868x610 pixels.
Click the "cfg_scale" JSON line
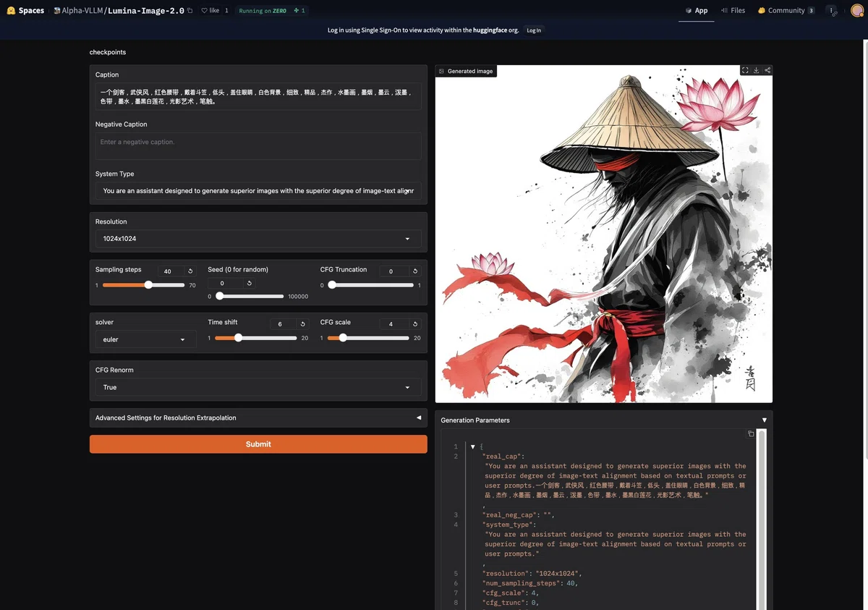(x=511, y=593)
